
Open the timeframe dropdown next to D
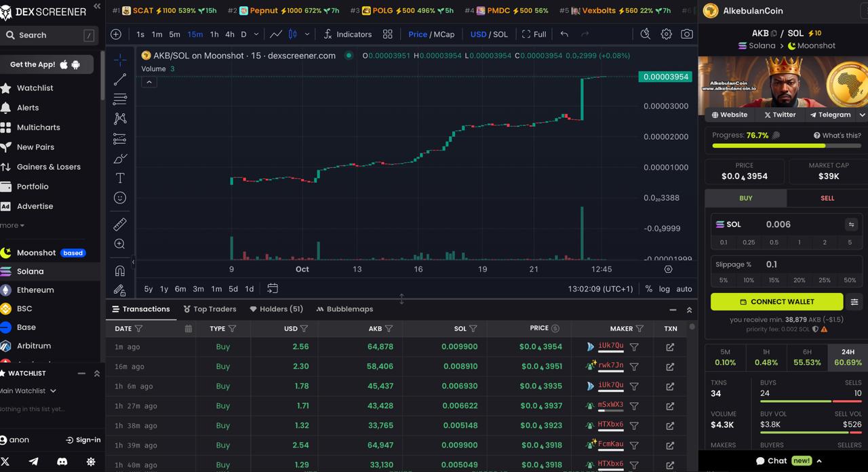[x=256, y=34]
